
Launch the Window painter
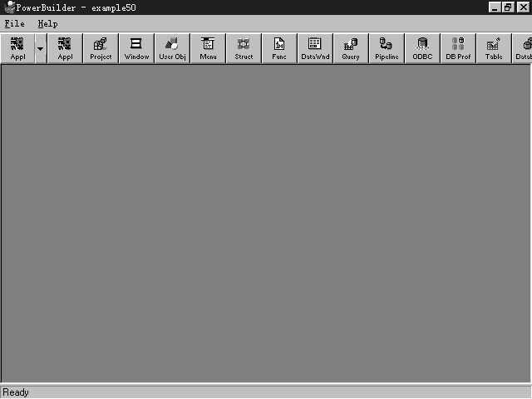(136, 48)
